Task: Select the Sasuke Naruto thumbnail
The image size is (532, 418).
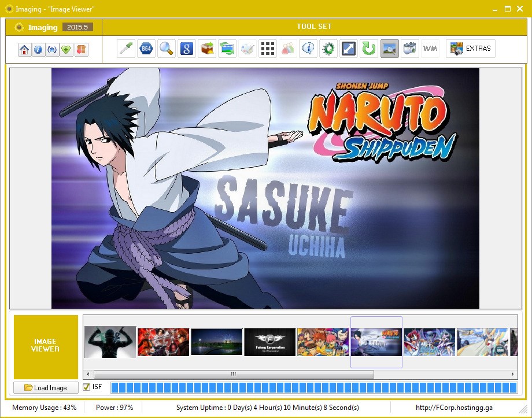Action: tap(376, 342)
